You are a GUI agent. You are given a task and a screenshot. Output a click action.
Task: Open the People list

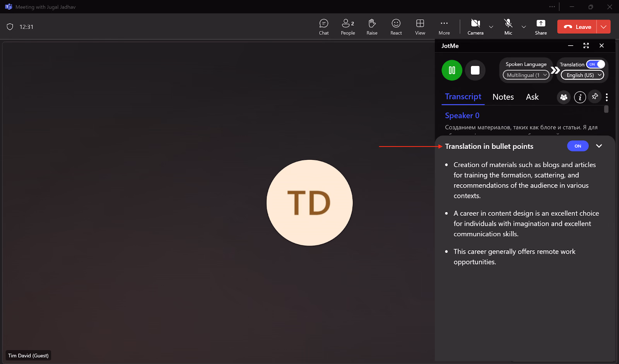tap(348, 27)
